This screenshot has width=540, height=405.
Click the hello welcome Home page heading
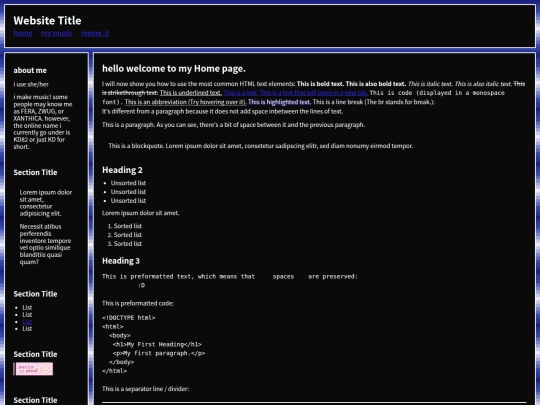(174, 69)
